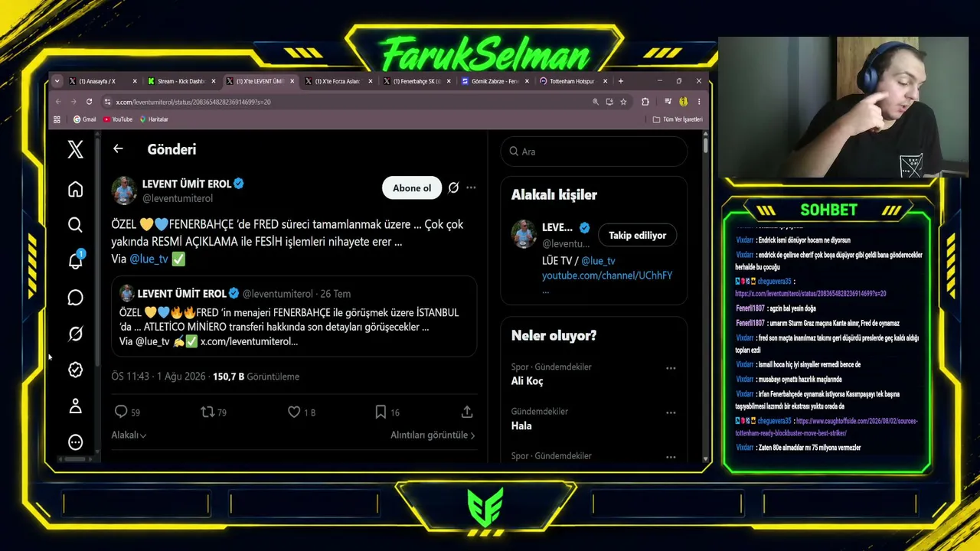Viewport: 980px width, 551px height.
Task: Open options for the Ali Koç trend
Action: pos(671,368)
